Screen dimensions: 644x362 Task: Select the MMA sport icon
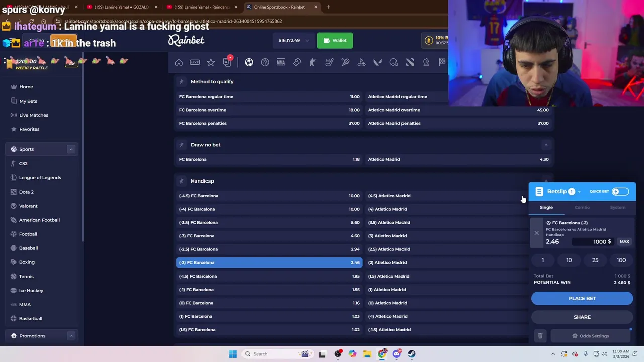[x=281, y=62]
